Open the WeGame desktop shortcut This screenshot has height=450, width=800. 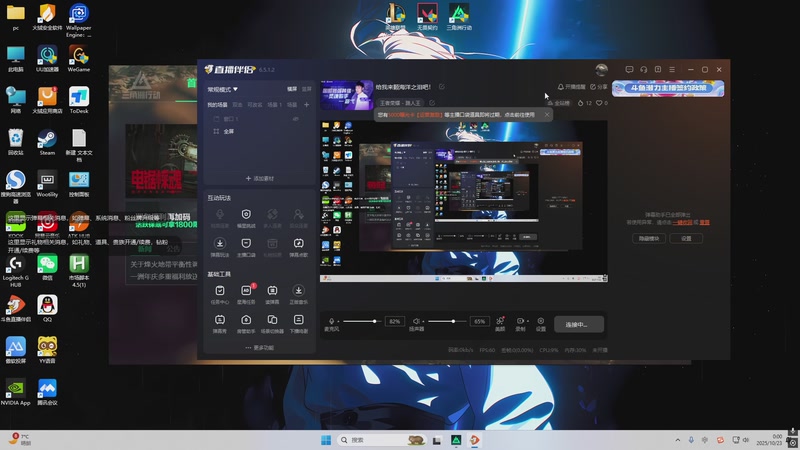coord(79,58)
